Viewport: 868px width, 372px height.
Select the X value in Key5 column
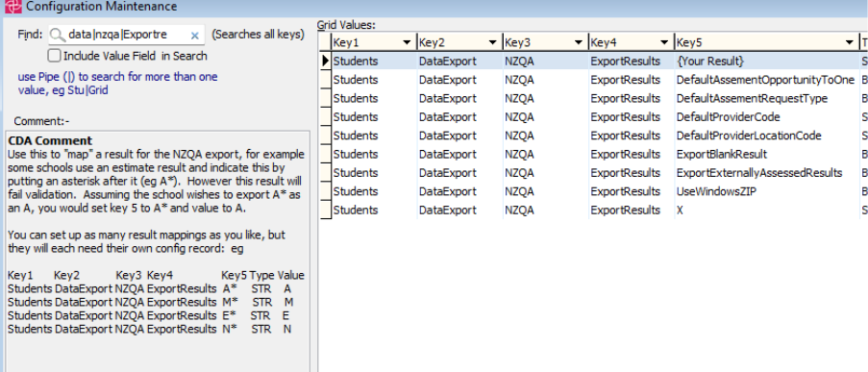click(x=767, y=211)
